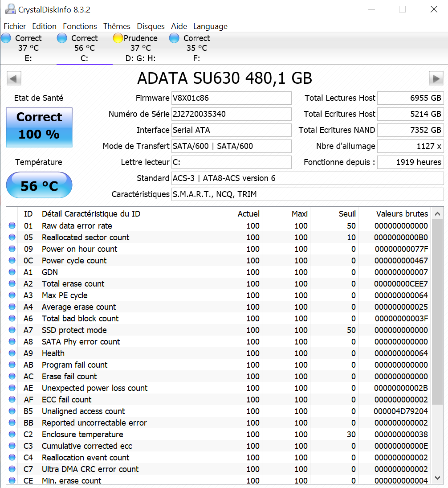Image resolution: width=448 pixels, height=488 pixels.
Task: Click the CrystalDiskInfo app icon in title bar
Action: coord(10,9)
